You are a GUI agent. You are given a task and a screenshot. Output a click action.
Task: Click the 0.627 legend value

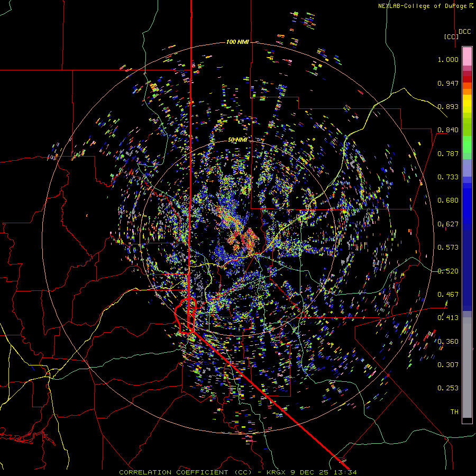coord(448,224)
